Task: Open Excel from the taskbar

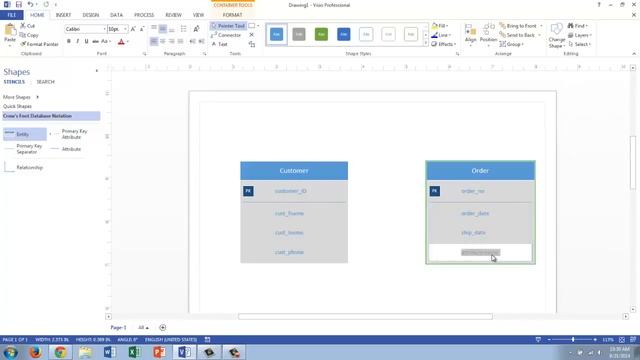Action: [135, 352]
